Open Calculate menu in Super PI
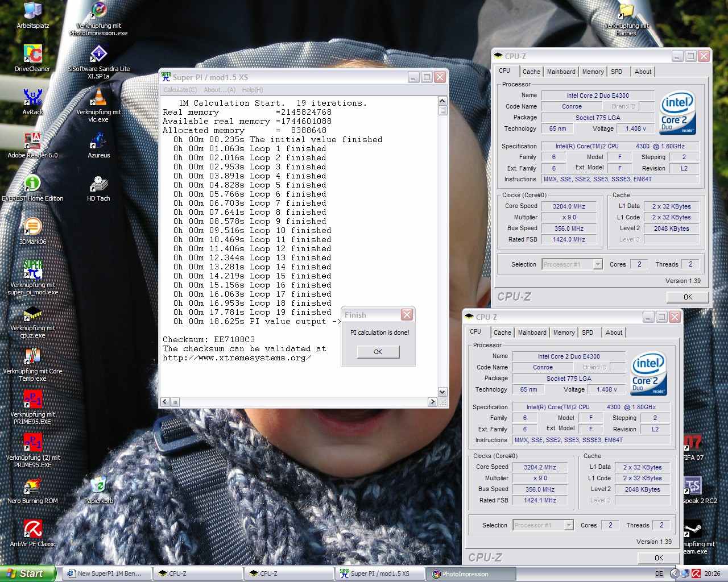The width and height of the screenshot is (728, 582). [x=180, y=90]
